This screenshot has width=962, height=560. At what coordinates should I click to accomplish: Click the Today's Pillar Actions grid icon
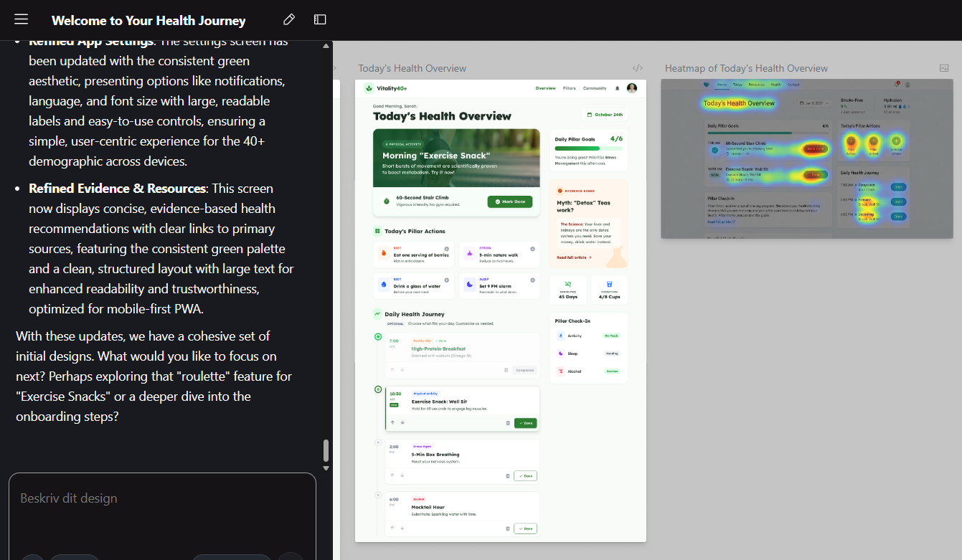click(x=377, y=231)
